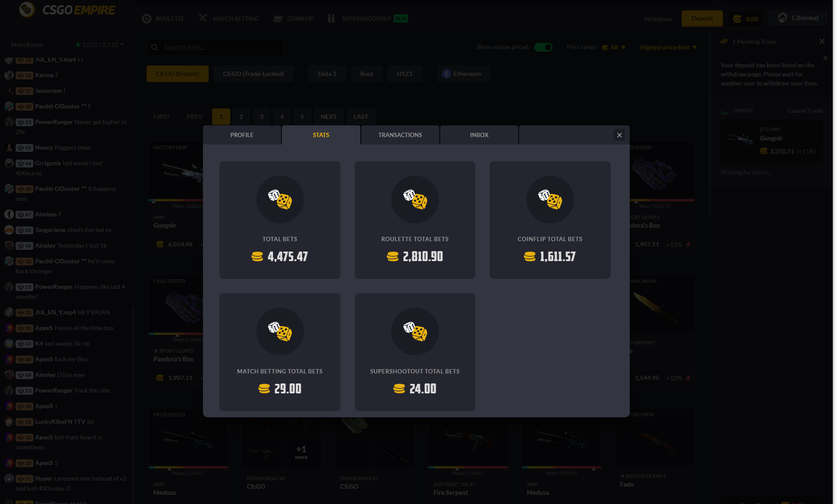Image resolution: width=837 pixels, height=504 pixels.
Task: Click the pending trade chart icon
Action: tap(724, 42)
